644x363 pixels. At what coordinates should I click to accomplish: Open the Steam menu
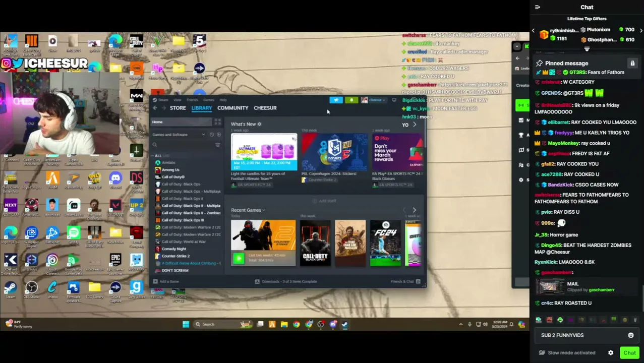pos(163,100)
